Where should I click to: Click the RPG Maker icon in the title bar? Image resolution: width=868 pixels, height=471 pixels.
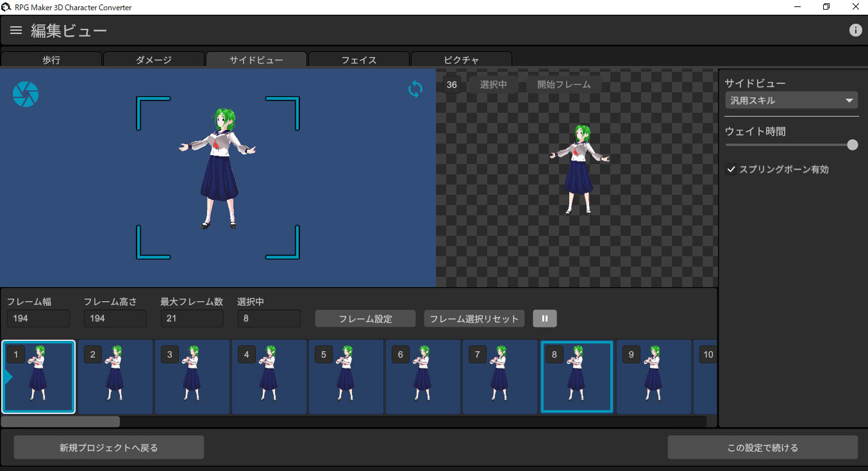(x=6, y=6)
